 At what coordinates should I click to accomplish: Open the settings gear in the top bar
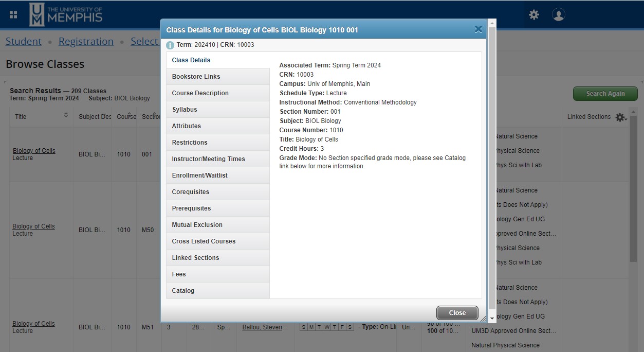(533, 15)
